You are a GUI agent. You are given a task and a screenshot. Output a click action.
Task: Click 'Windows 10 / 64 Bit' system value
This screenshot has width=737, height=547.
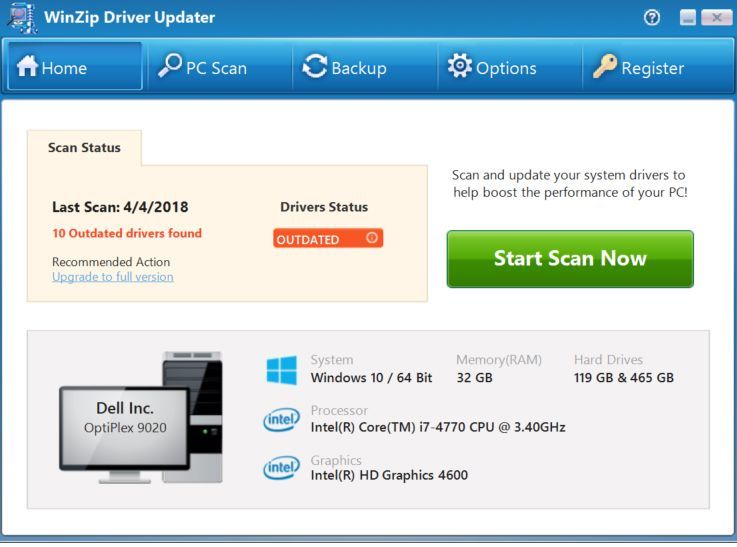371,378
